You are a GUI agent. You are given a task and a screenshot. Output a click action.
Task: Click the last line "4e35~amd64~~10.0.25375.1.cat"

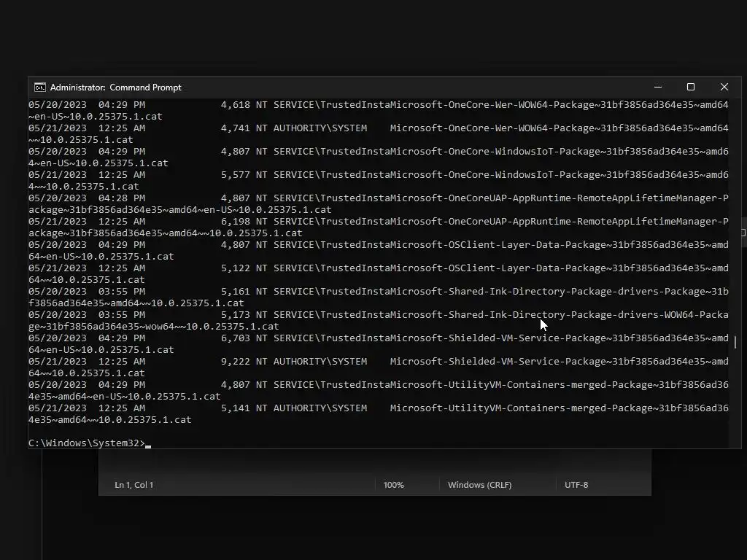(110, 419)
